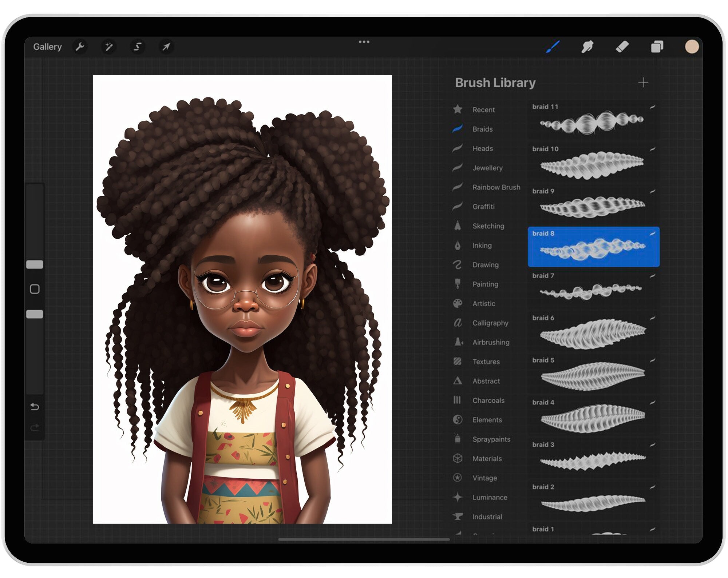Select the Smudge tool
Screen dimensions: 728x578
[x=587, y=47]
